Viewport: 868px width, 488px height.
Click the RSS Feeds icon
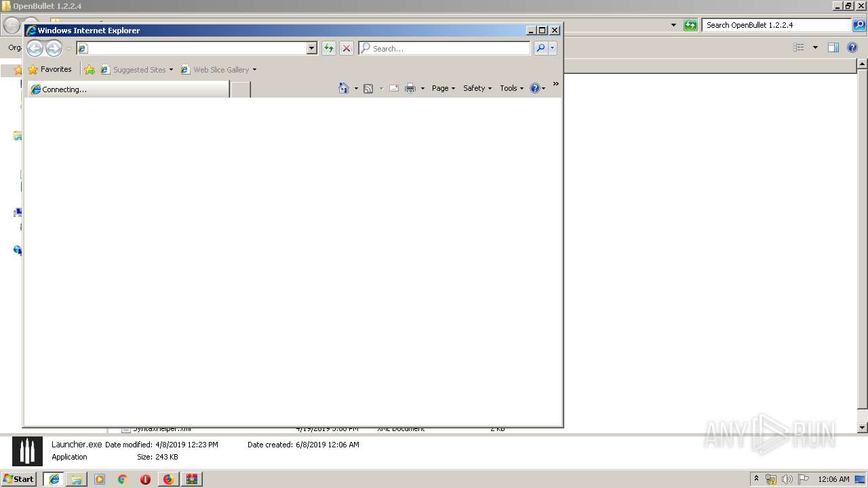click(x=368, y=88)
